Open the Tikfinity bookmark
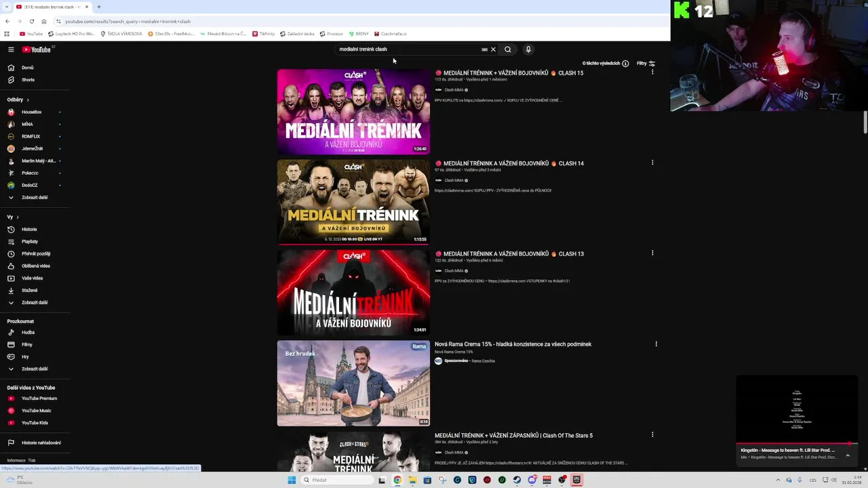Image resolution: width=868 pixels, height=488 pixels. point(264,34)
